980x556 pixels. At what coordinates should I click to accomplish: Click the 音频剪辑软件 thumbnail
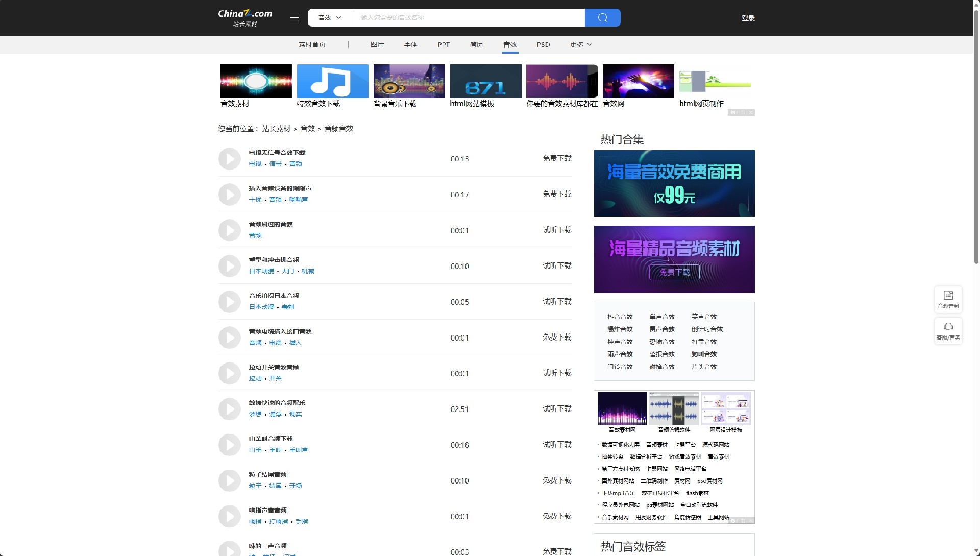tap(674, 408)
